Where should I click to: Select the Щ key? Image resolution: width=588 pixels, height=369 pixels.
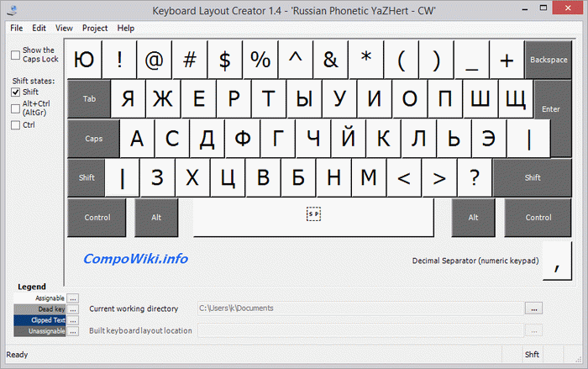point(515,99)
